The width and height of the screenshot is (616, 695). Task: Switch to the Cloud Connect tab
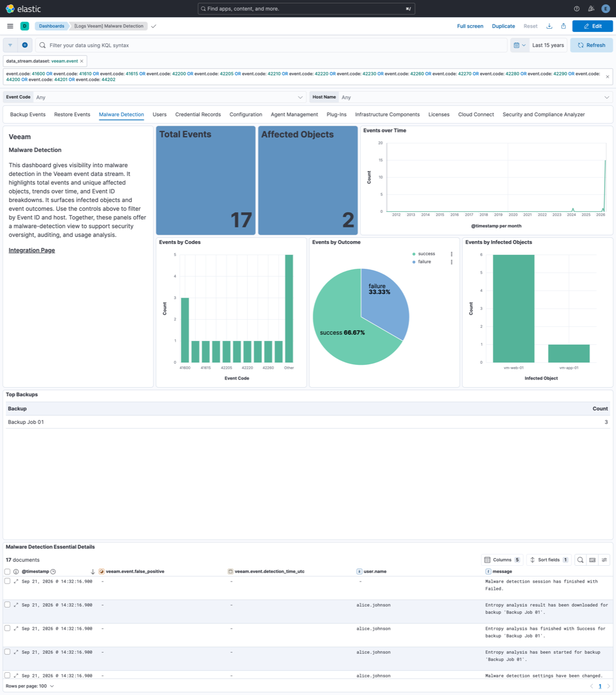476,115
